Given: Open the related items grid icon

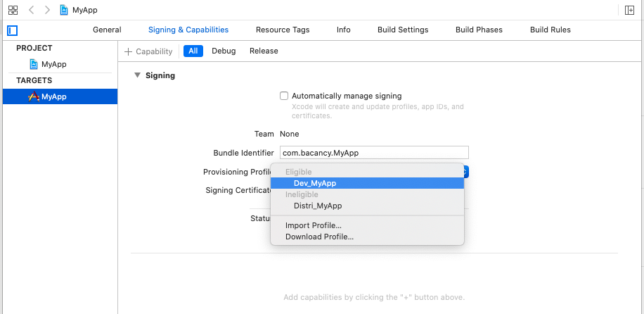Looking at the screenshot, I should [13, 10].
